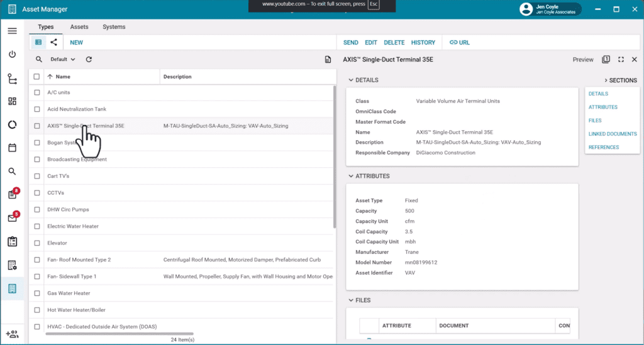The height and width of the screenshot is (345, 644).
Task: Check the CCTVs row checkbox
Action: tap(37, 193)
